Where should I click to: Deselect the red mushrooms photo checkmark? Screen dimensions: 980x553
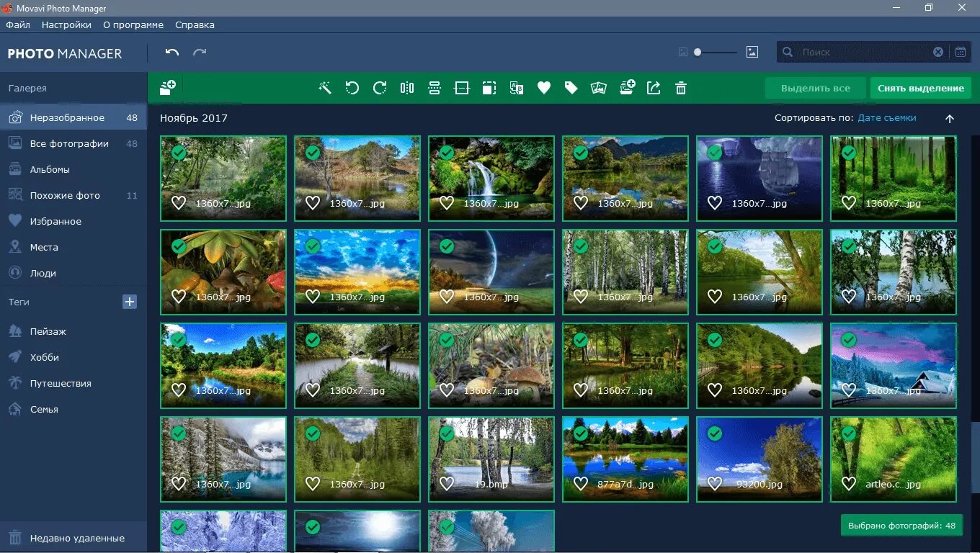(x=179, y=246)
